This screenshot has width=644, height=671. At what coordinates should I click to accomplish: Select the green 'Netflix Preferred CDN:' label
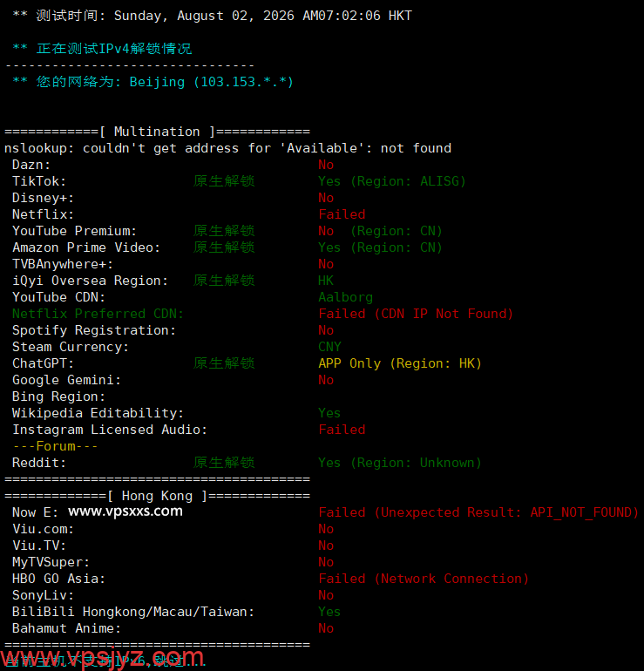tap(98, 314)
